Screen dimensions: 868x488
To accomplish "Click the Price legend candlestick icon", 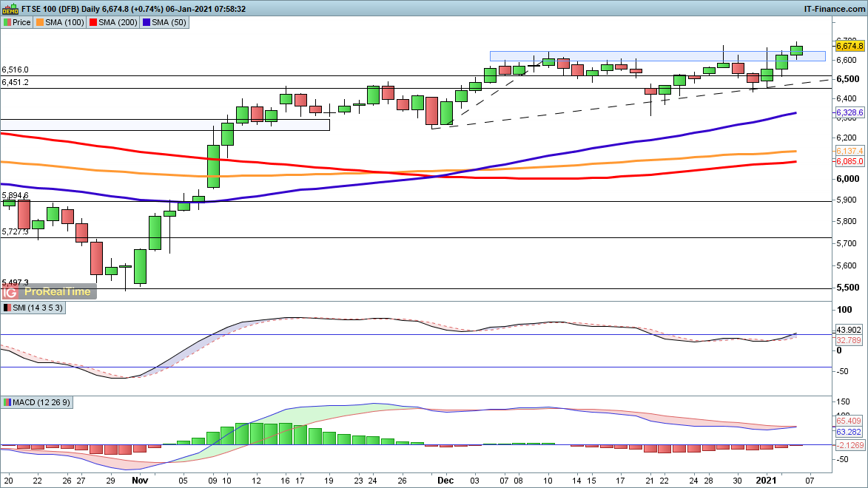I will 7,22.
